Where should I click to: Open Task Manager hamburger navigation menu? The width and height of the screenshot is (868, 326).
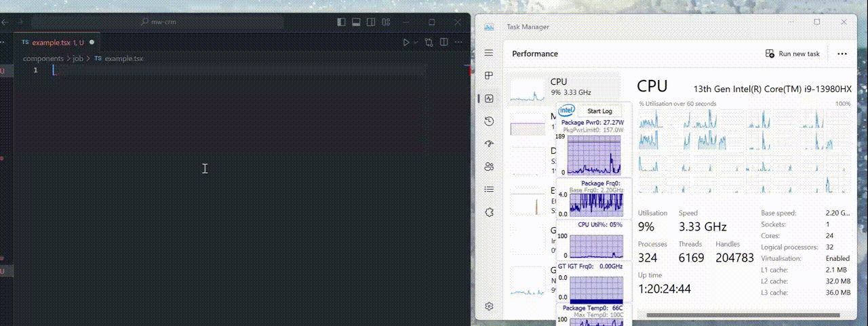point(489,53)
